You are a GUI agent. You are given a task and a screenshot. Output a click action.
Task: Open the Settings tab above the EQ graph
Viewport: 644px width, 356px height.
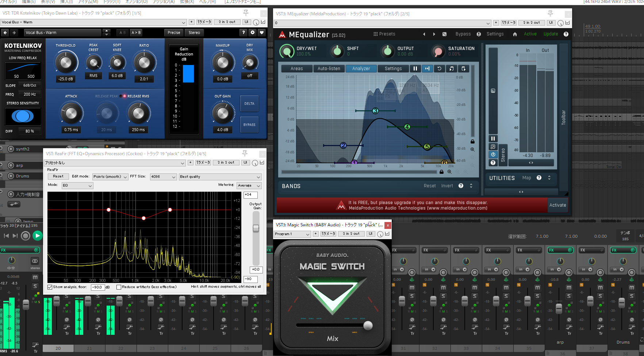point(393,68)
